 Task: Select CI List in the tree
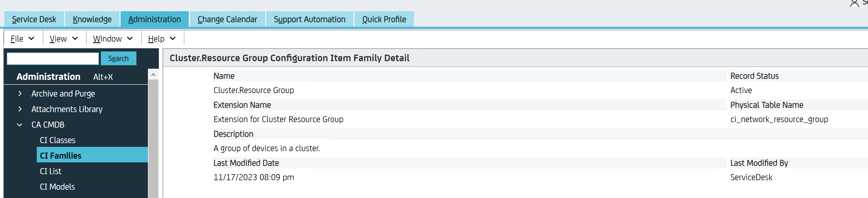point(51,171)
